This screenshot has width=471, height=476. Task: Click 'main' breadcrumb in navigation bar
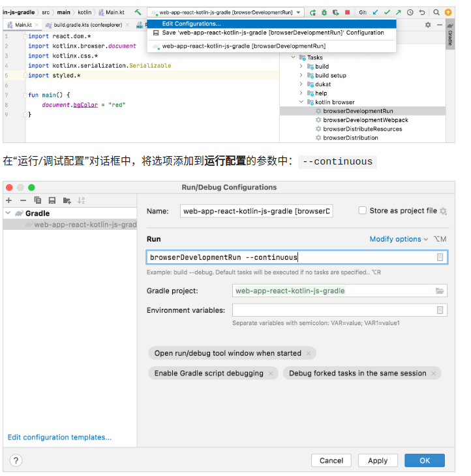point(63,12)
